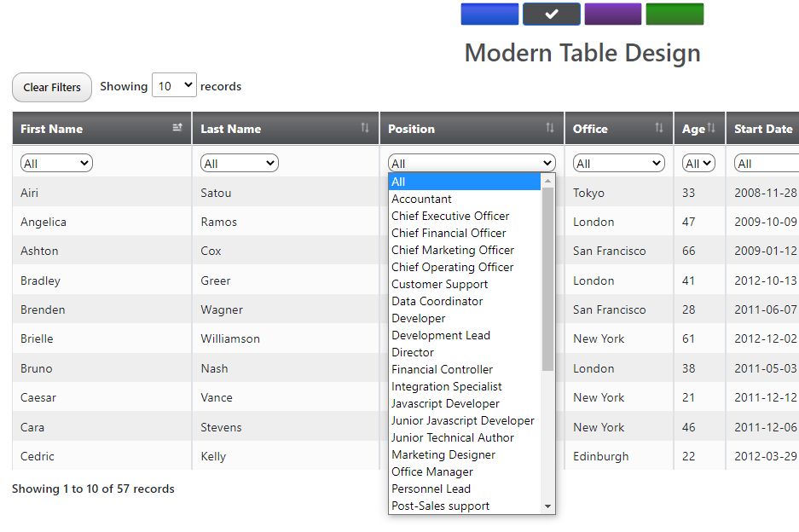This screenshot has width=799, height=532.
Task: Click the Age column sort icon
Action: pyautogui.click(x=711, y=128)
